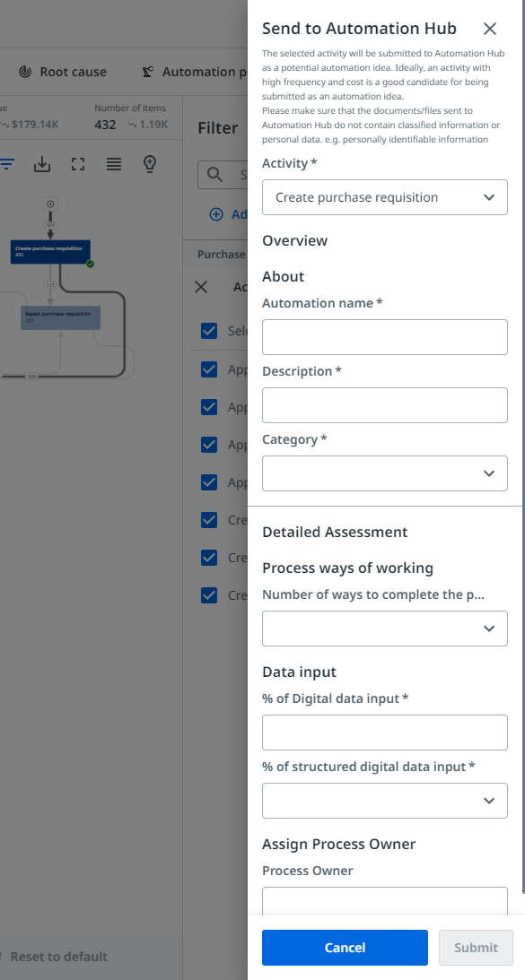The height and width of the screenshot is (980, 525).
Task: Submit the automation idea
Action: (476, 947)
